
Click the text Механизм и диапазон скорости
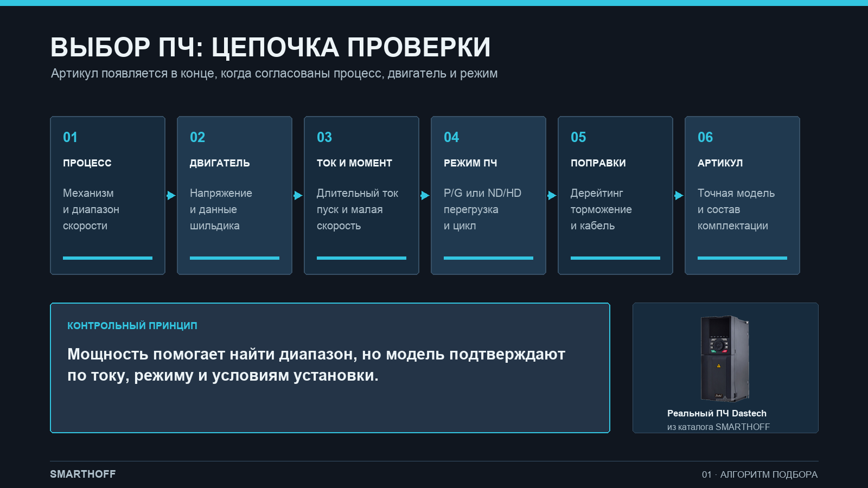pos(91,209)
